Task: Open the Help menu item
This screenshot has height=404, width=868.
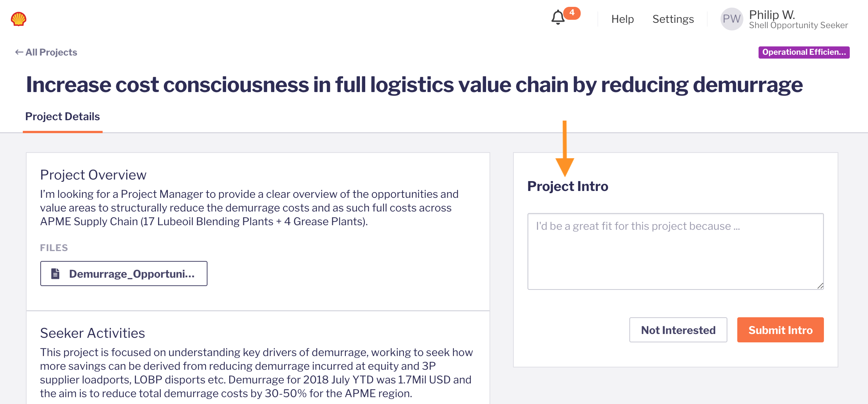Action: coord(622,19)
